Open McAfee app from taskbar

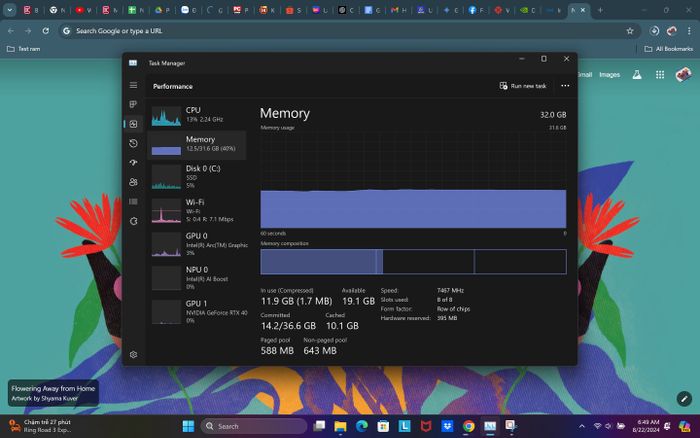(426, 426)
